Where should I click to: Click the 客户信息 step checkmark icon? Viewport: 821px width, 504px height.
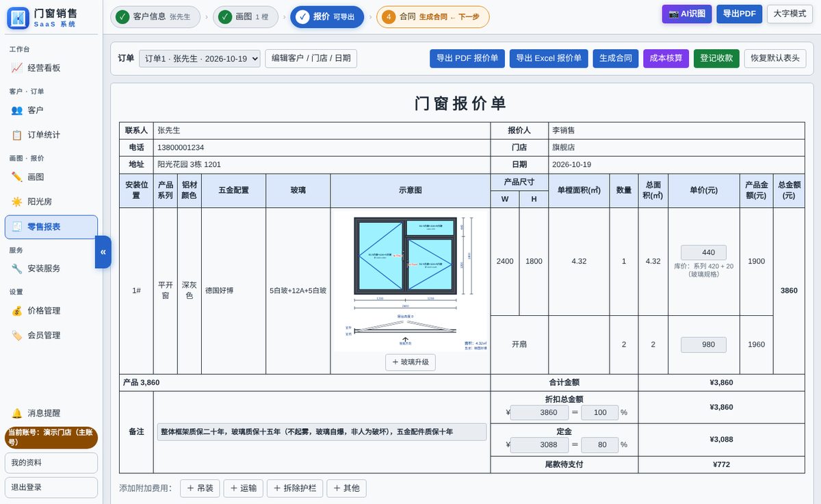tap(122, 16)
